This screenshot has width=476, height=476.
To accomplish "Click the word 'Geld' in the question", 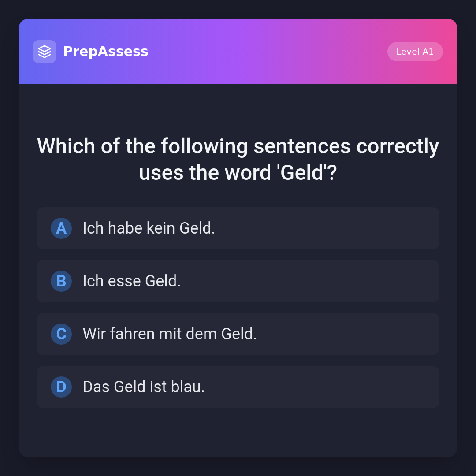I will 302,173.
